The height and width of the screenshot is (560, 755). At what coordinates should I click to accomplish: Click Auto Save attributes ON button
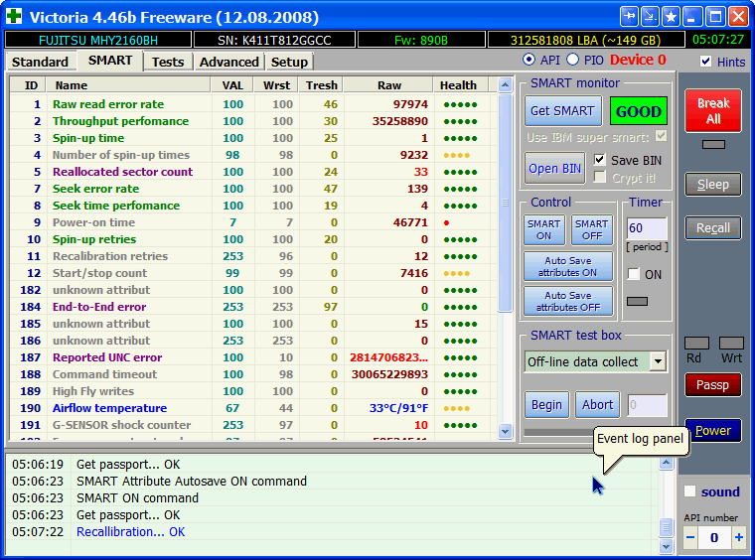click(x=568, y=266)
